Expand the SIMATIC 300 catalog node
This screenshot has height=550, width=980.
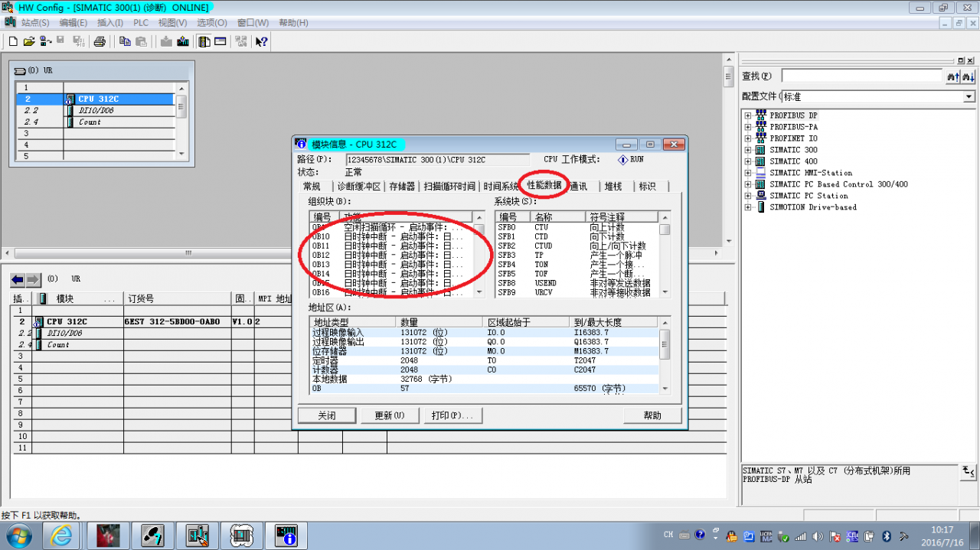(x=747, y=150)
